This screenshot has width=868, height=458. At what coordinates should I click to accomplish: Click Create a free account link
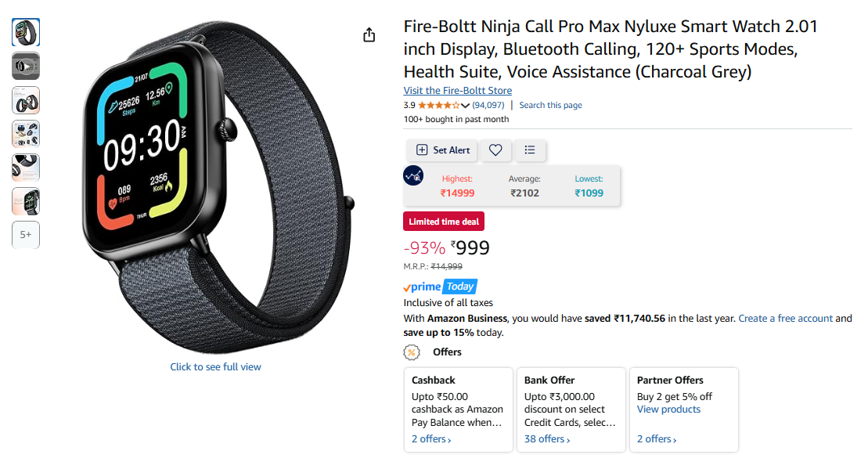click(786, 319)
